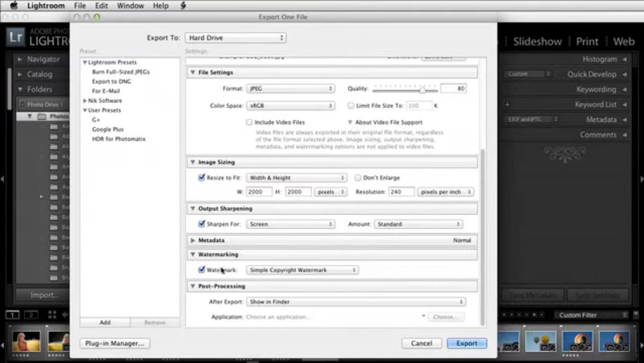Select second window display button 2
Screen dimensions: 644x363
point(32,315)
